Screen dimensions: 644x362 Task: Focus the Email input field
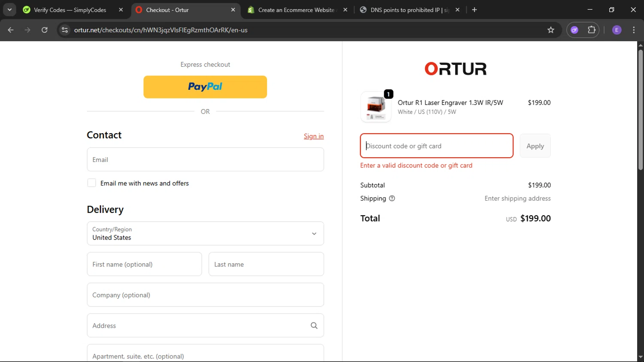[205, 159]
